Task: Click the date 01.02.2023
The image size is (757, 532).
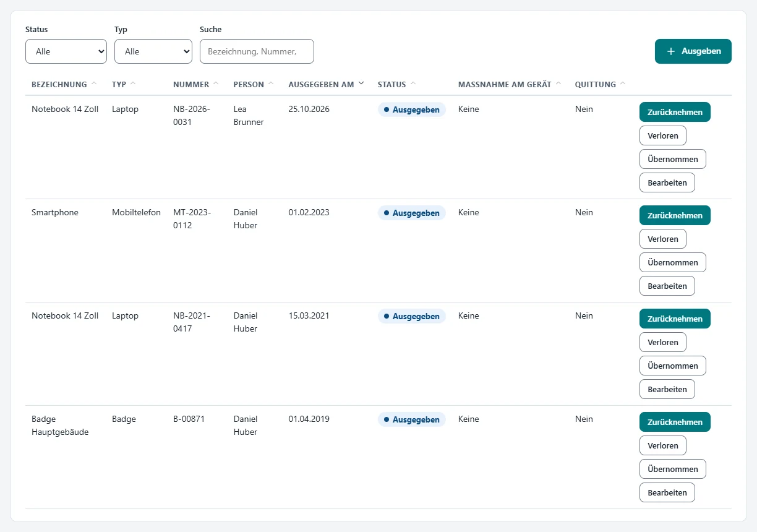Action: [x=309, y=212]
